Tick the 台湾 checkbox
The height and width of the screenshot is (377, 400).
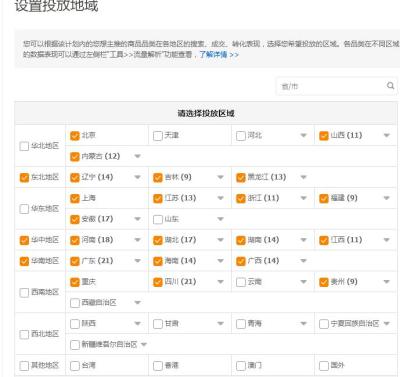point(75,366)
